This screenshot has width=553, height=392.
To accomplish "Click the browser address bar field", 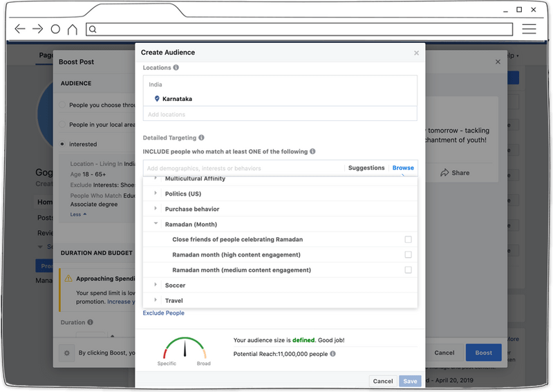I will (x=299, y=29).
